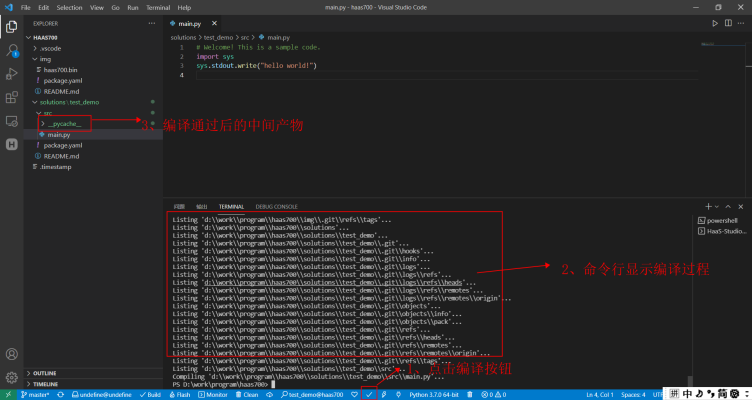752x400 pixels.
Task: Open the Edit menu
Action: point(44,7)
